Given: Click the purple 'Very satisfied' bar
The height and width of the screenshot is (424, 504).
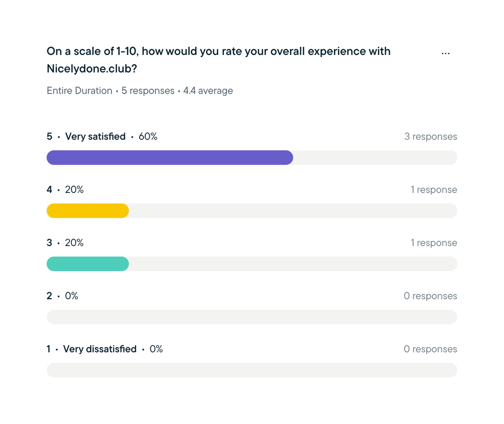Looking at the screenshot, I should click(x=170, y=157).
